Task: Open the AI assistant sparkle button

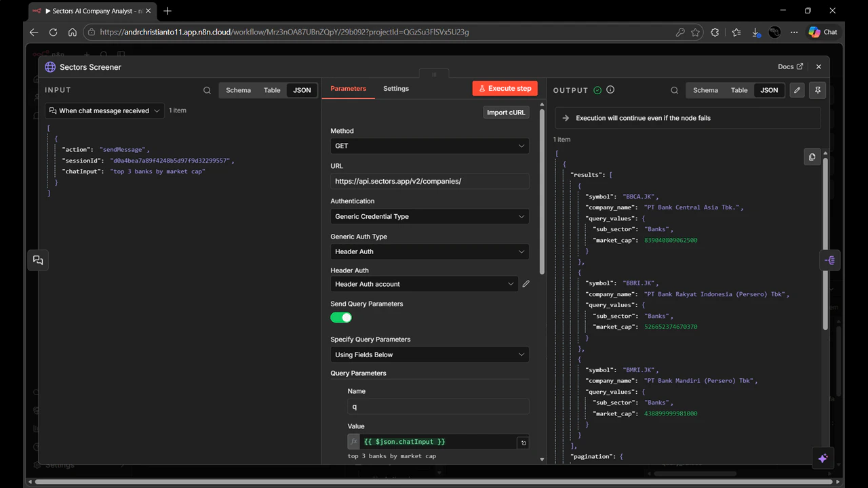Action: click(x=823, y=458)
